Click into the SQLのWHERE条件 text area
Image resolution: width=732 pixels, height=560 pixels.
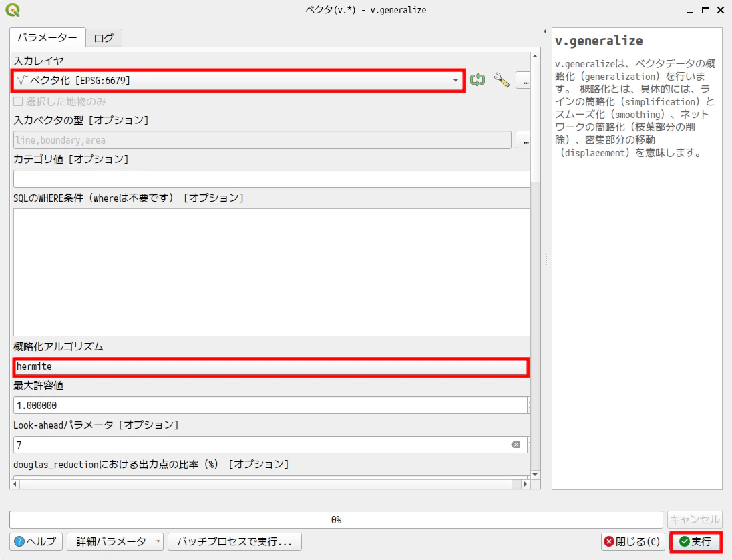[272, 272]
